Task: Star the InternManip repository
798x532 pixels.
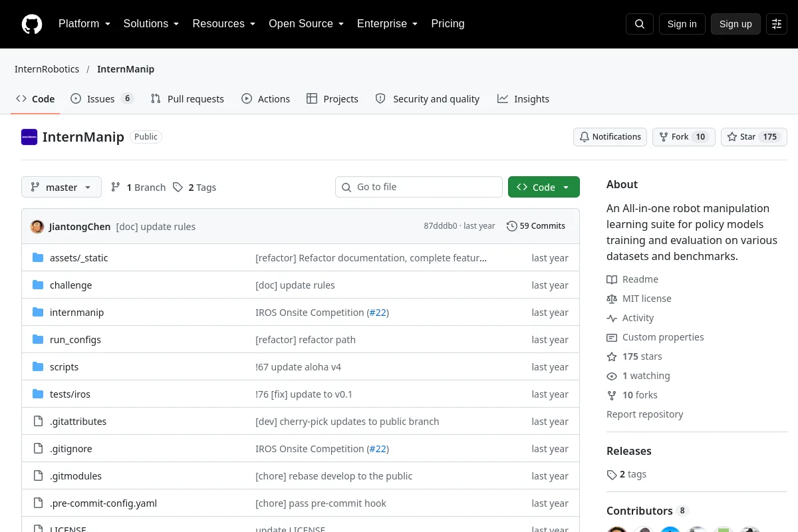Action: coord(754,137)
